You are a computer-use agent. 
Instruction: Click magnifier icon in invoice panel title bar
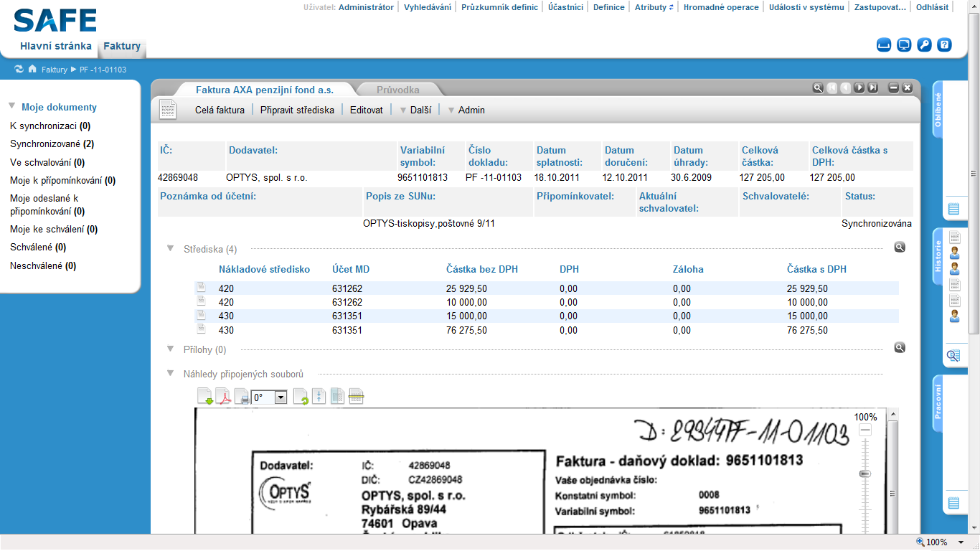pos(817,88)
